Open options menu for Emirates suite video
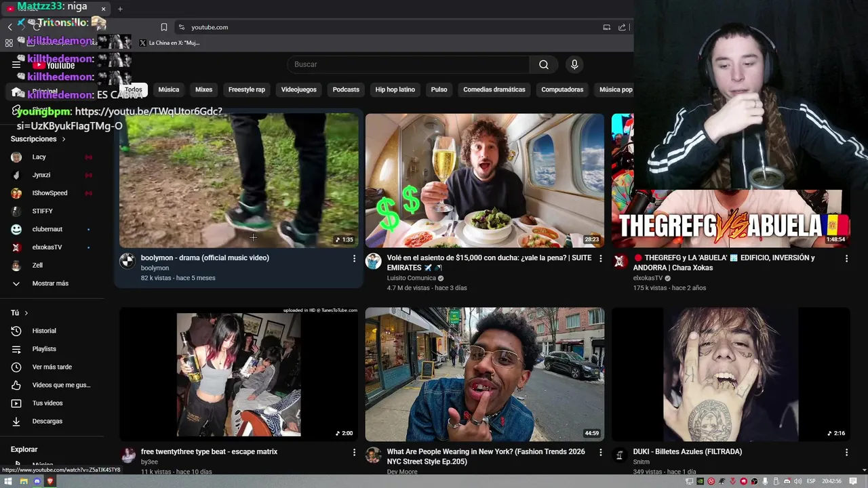Image resolution: width=868 pixels, height=488 pixels. click(x=600, y=258)
